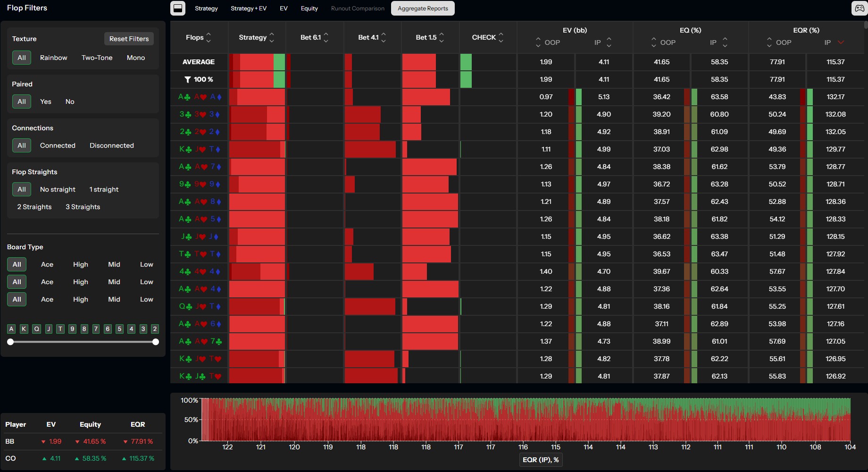Select the A♣ A♥ A♦ flop row
The width and height of the screenshot is (868, 472).
[x=199, y=97]
